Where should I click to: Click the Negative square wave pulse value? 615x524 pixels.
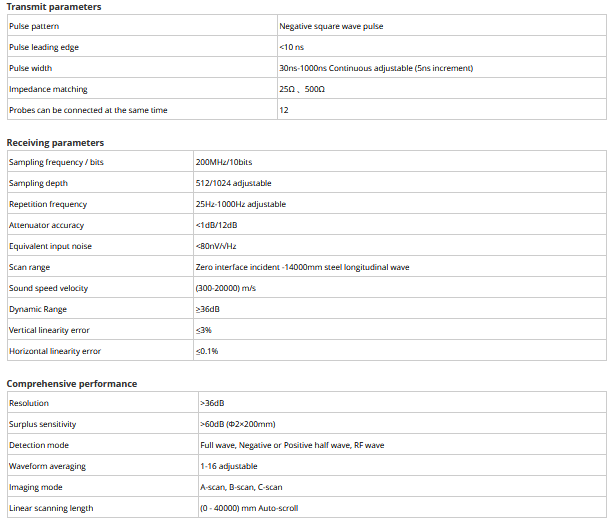331,26
